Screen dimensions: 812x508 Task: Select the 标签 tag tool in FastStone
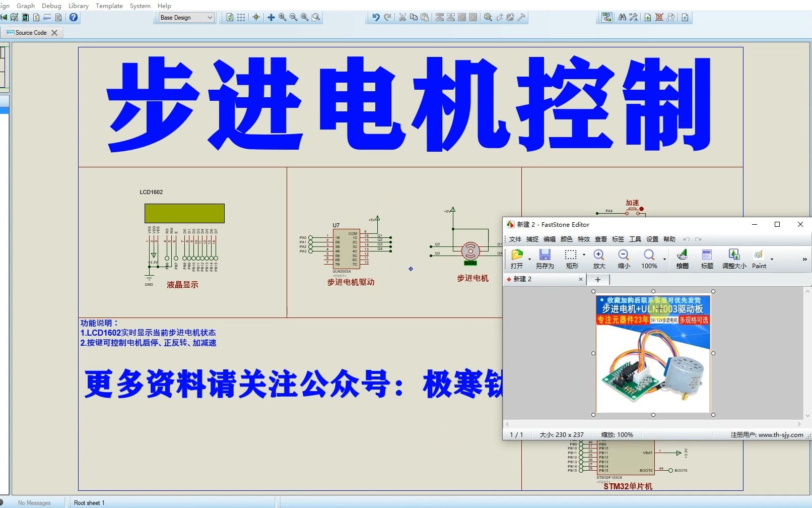(706, 258)
